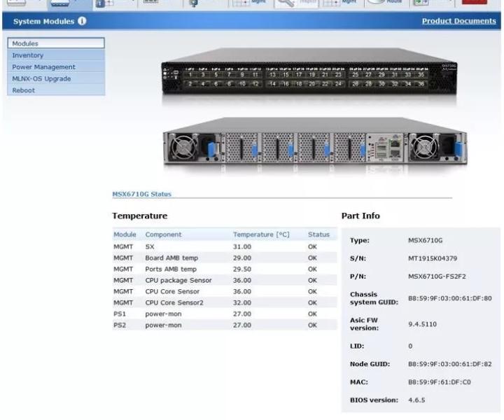This screenshot has width=504, height=420.
Task: Click the magnifying glass icon in top toolbar
Action: pyautogui.click(x=286, y=3)
